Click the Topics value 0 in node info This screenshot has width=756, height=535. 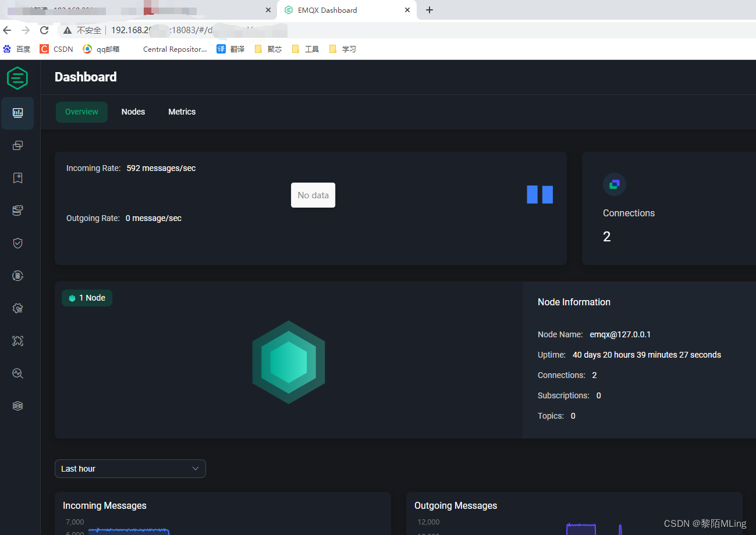pos(573,416)
